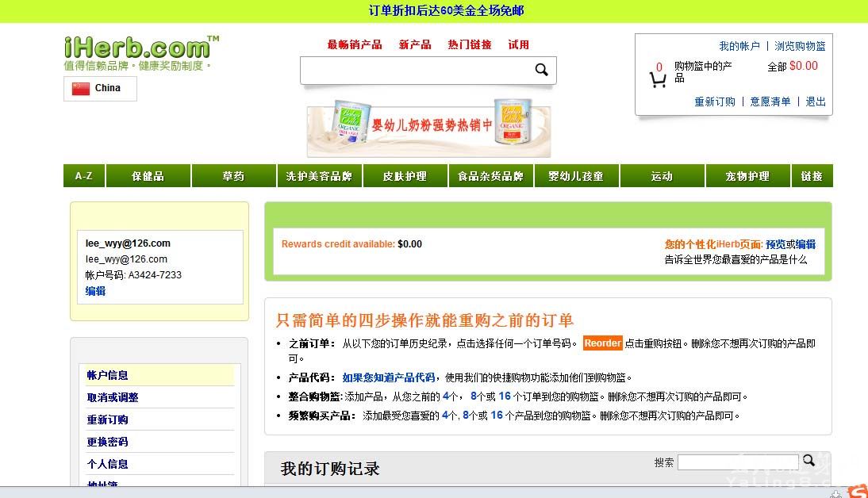This screenshot has width=868, height=498.
Task: Open the 婴幼儿孩童 tab
Action: click(x=576, y=176)
